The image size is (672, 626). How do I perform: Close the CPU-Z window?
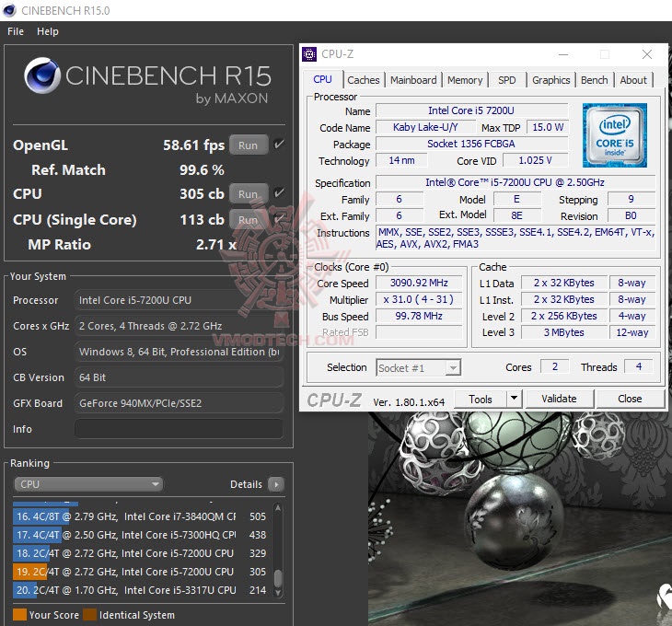click(647, 54)
